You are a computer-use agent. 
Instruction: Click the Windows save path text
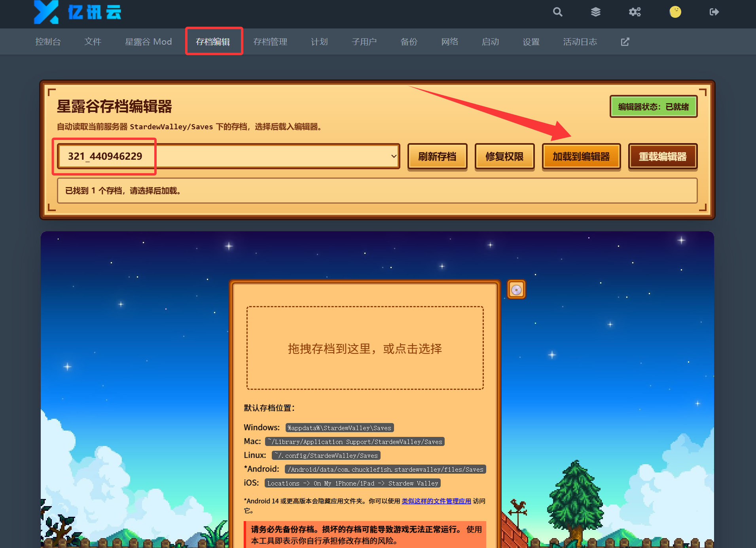(x=339, y=428)
